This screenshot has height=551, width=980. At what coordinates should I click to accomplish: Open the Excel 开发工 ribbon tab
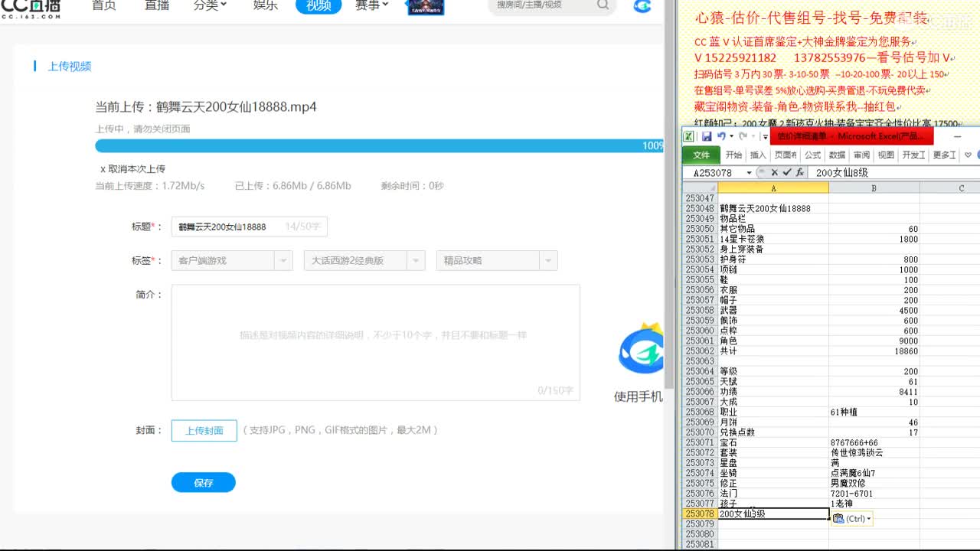point(913,155)
